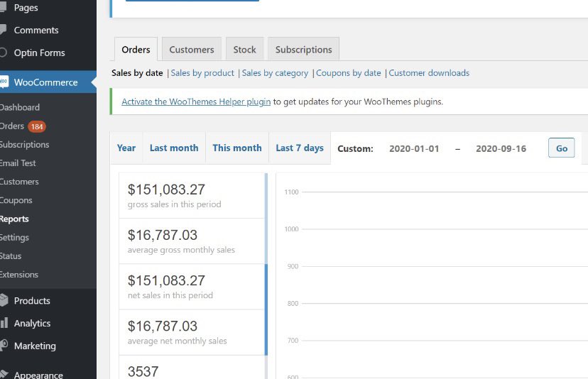Open Sales by product report
Viewport: 588px width, 379px height.
pos(202,72)
